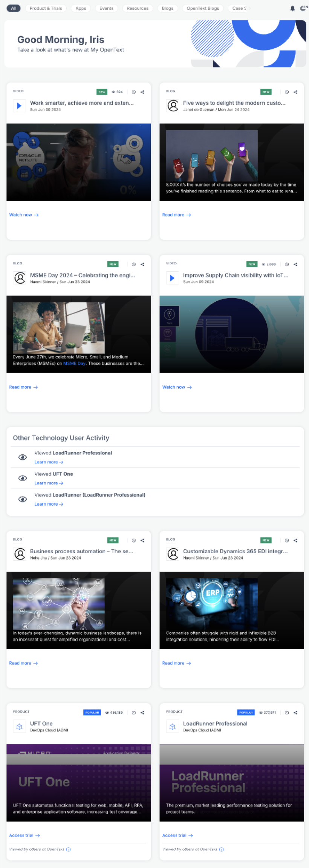Click eye icon beside Viewed LoadRunner (LoadRunner Professional)
The width and height of the screenshot is (309, 868).
[x=23, y=499]
